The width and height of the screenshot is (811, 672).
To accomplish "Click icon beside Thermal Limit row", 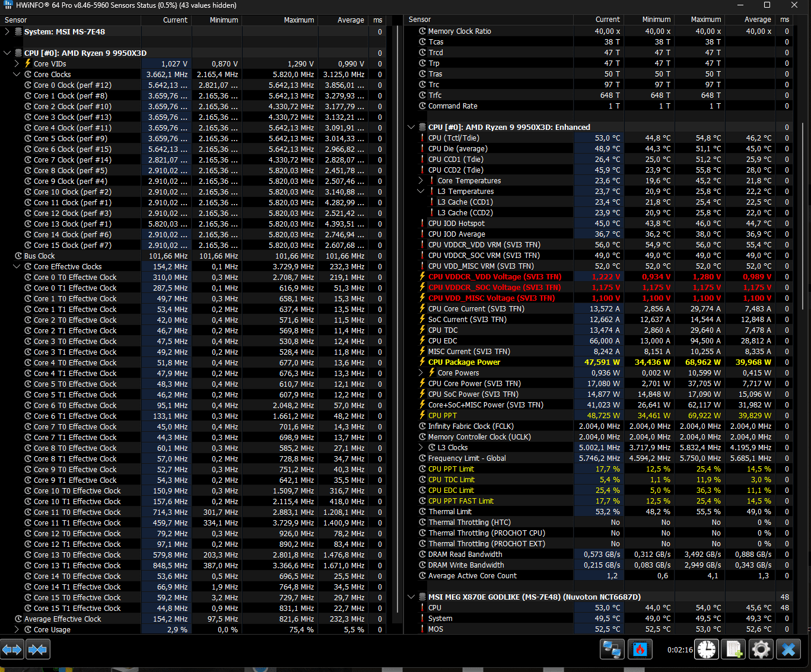I will pos(422,511).
